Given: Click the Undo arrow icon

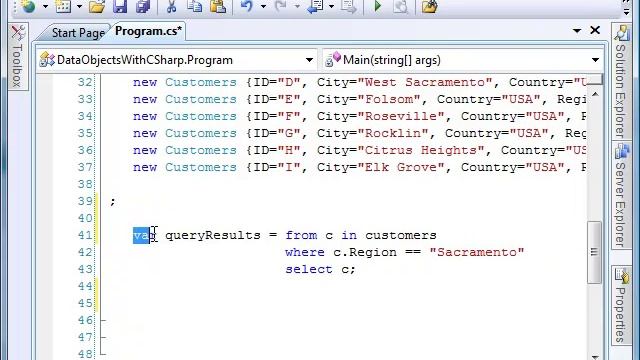Looking at the screenshot, I should [247, 6].
